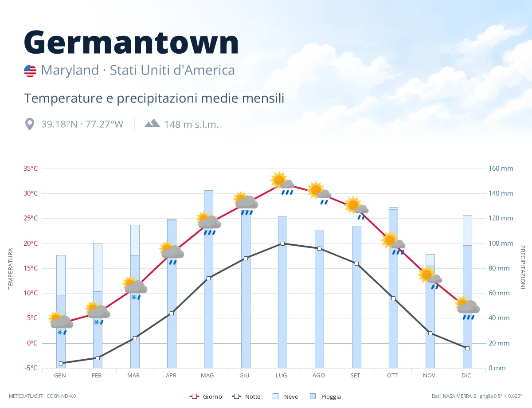Click the December night temperature data point
The image size is (532, 408).
467,348
